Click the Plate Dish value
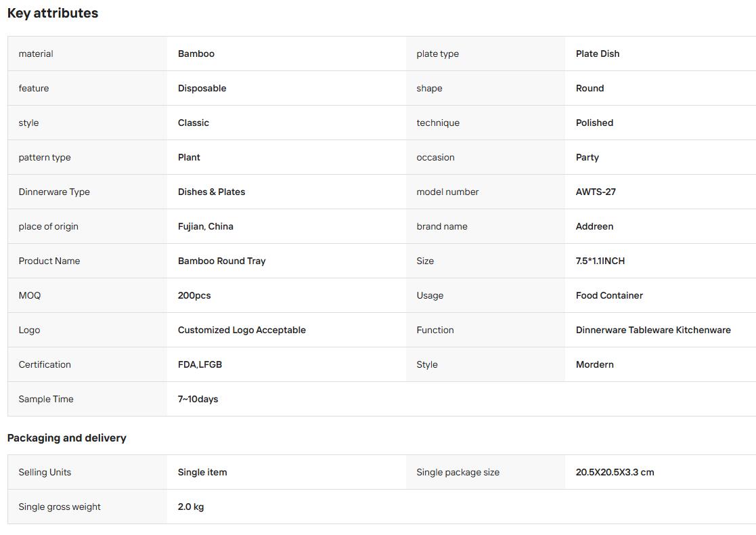 pos(598,53)
